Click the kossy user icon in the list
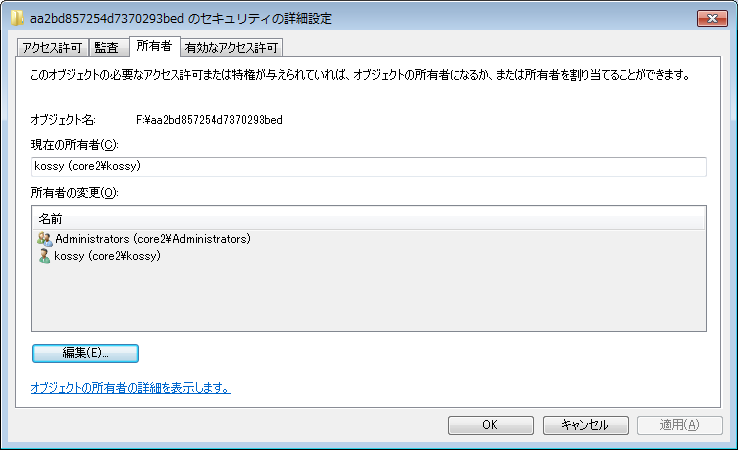Viewport: 738px width, 450px height. pyautogui.click(x=44, y=256)
